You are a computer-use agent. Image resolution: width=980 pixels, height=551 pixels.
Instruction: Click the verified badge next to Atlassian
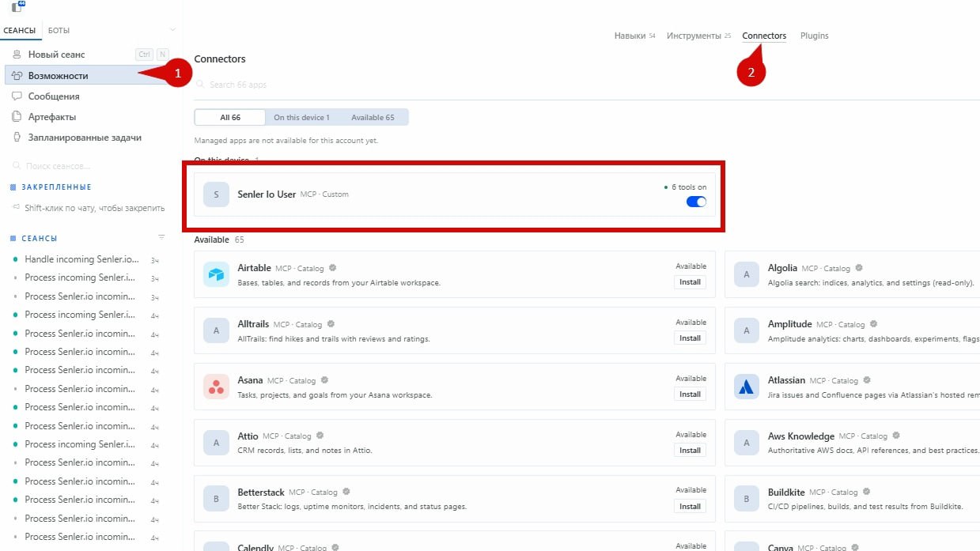click(867, 380)
